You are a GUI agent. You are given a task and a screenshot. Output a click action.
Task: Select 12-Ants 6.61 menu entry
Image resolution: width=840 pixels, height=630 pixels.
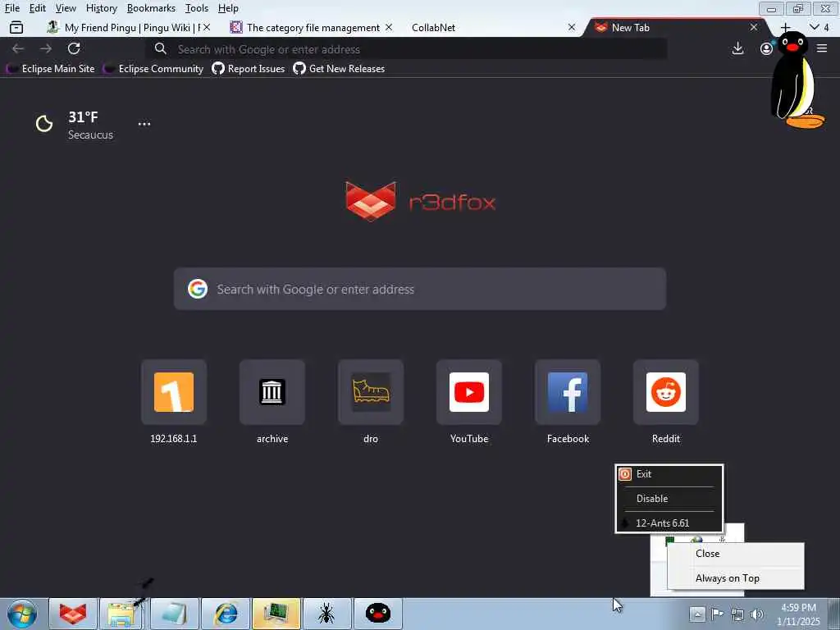[x=669, y=523]
